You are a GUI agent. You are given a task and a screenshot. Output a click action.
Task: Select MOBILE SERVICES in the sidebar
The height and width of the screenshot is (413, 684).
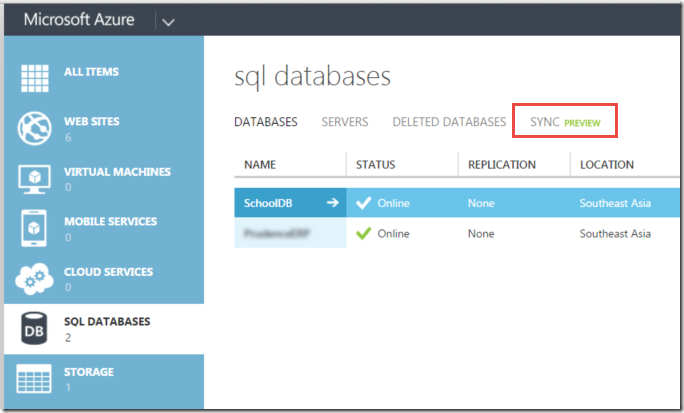[x=110, y=222]
